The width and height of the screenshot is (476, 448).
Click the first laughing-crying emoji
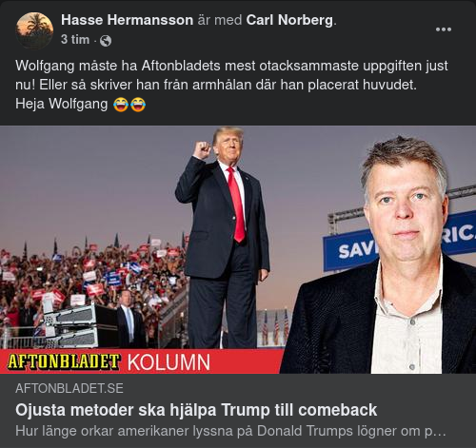point(121,105)
